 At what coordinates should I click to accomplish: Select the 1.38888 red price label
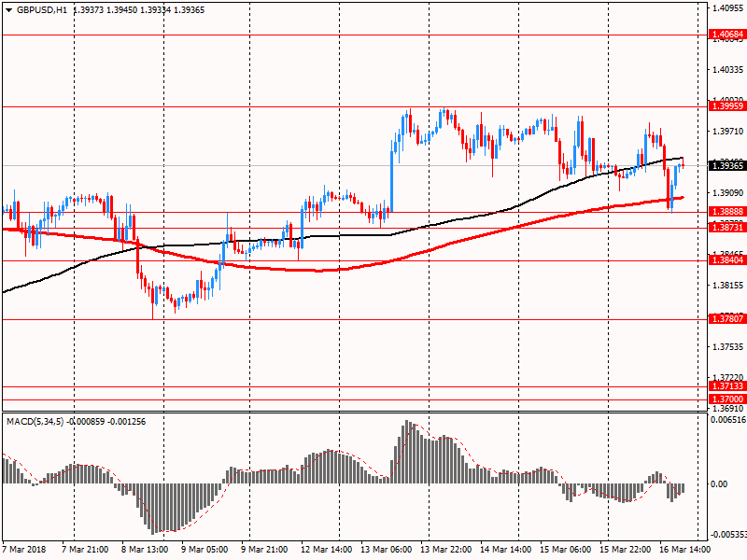726,212
